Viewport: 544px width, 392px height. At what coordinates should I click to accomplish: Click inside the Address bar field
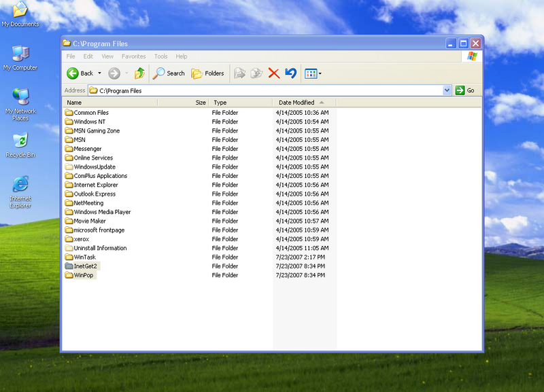click(265, 90)
